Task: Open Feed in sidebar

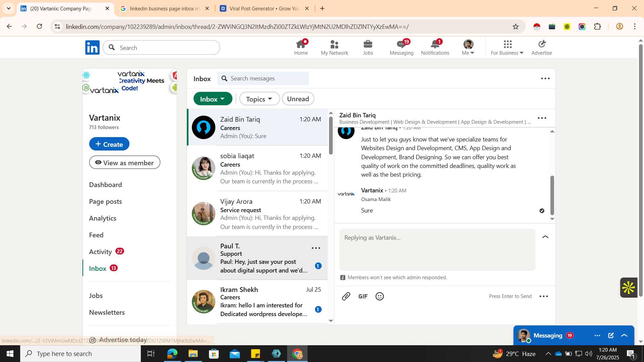Action: pyautogui.click(x=96, y=235)
